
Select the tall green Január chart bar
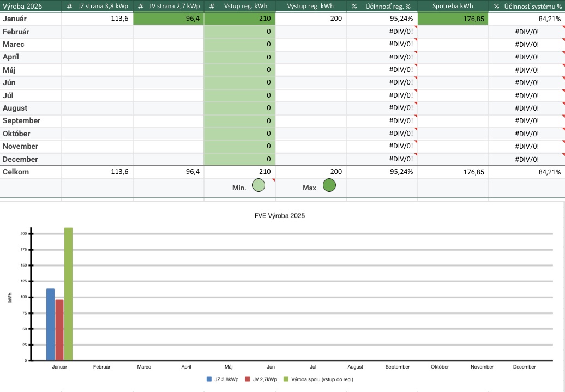click(68, 294)
